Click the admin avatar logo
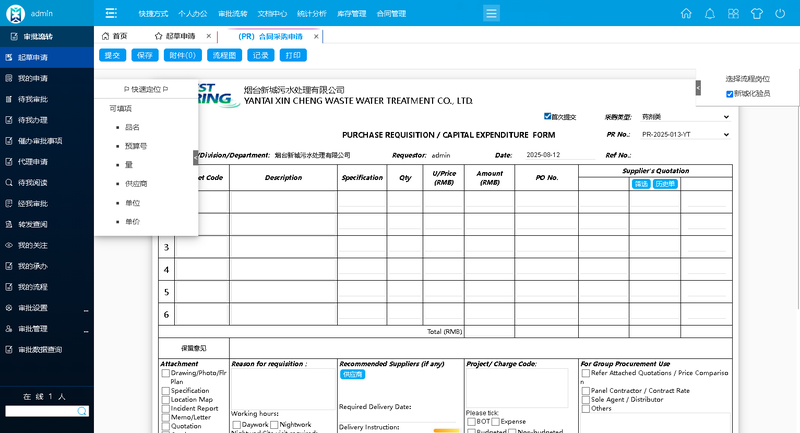Viewport: 800px width, 433px height. [x=15, y=13]
